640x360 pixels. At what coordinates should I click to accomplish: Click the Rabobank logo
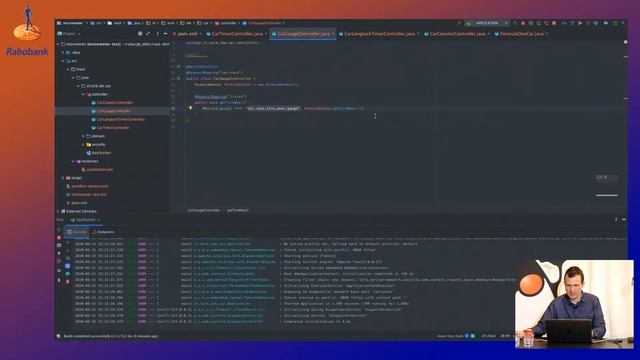[x=27, y=31]
